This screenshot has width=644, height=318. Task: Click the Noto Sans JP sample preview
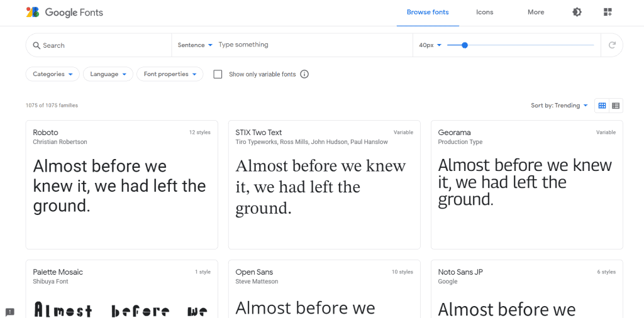point(508,309)
